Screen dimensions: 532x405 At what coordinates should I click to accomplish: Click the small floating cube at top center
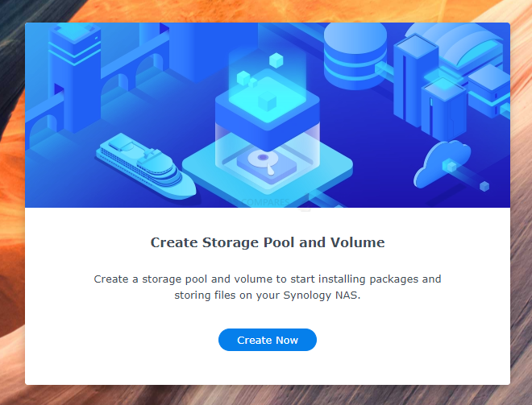click(276, 60)
